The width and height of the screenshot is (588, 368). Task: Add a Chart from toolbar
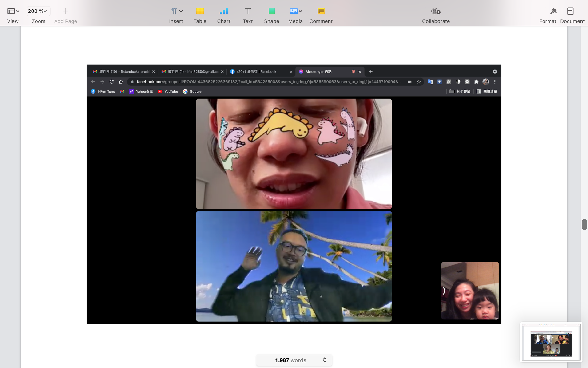click(x=224, y=11)
